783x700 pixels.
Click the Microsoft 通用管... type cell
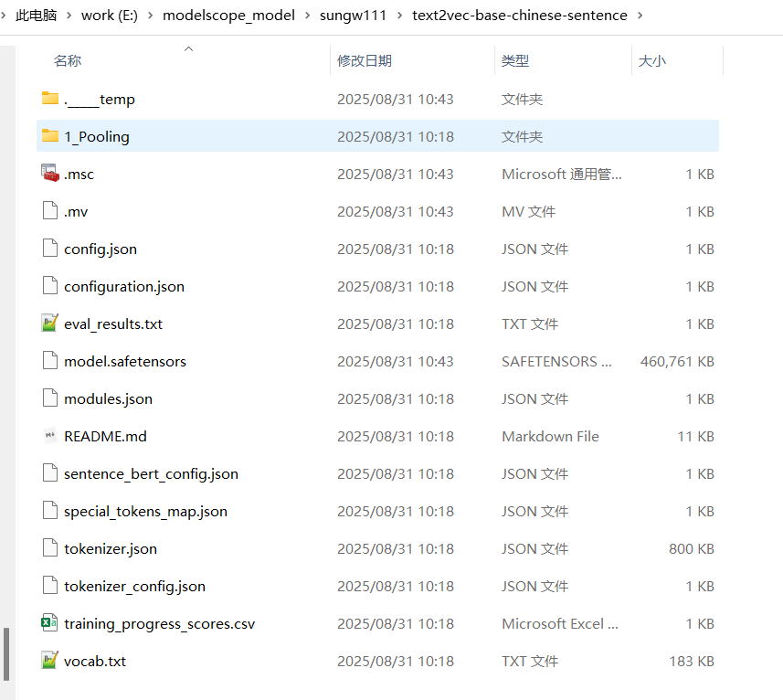(562, 175)
